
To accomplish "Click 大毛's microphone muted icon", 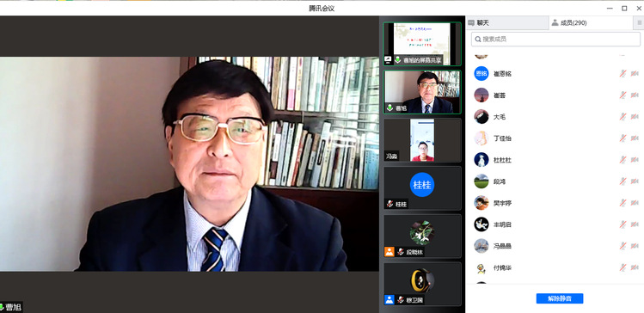I will 623,117.
